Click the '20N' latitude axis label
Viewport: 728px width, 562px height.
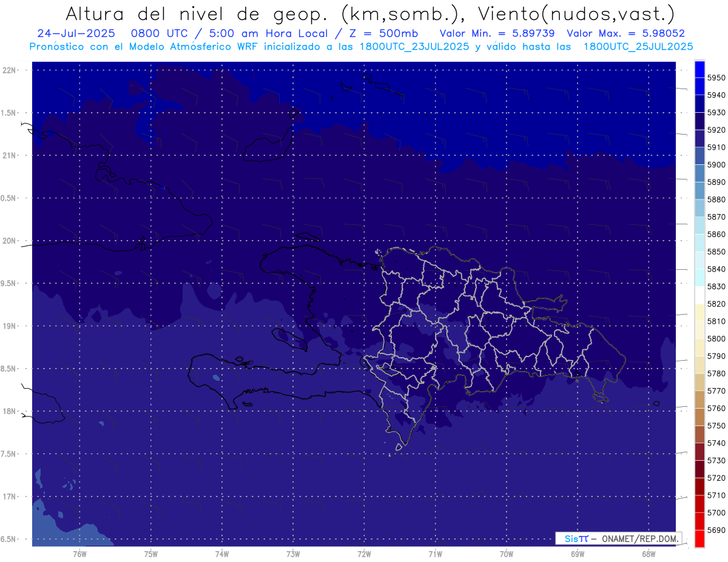coord(9,241)
